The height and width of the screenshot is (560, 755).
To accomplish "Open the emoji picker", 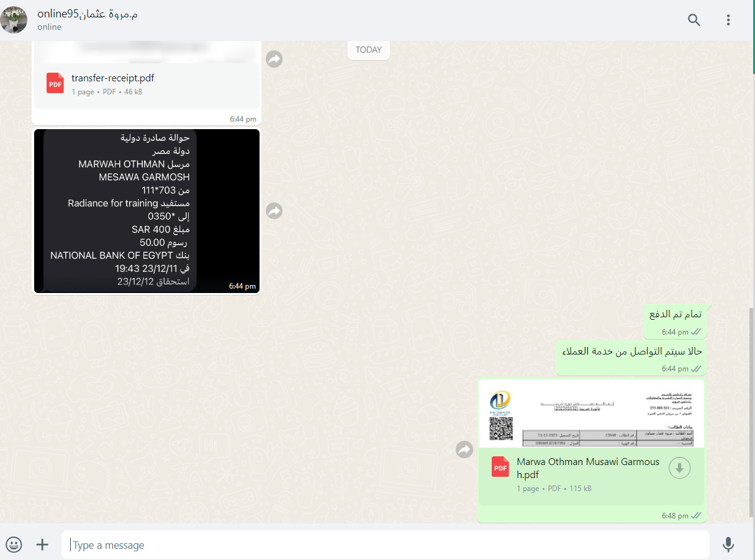I will (x=14, y=545).
